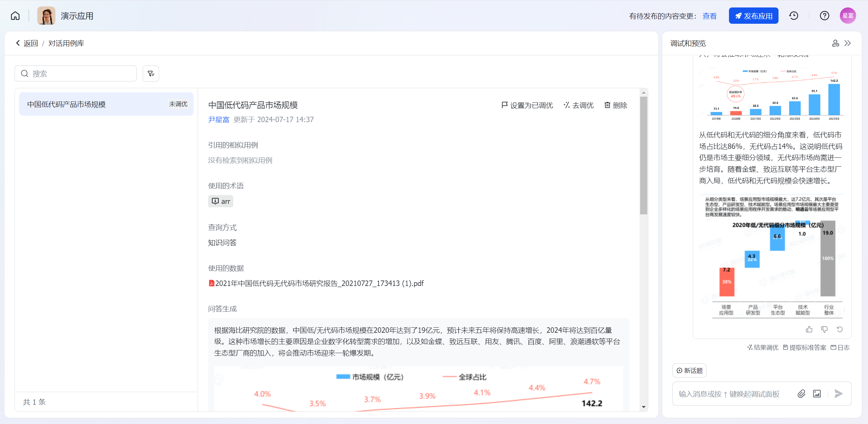Click the 未调优 status tag
Screen dimensions: 868x424
pos(178,104)
